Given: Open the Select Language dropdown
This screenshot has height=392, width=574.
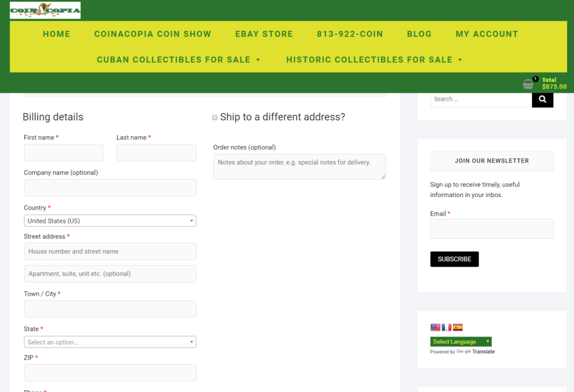Looking at the screenshot, I should pyautogui.click(x=461, y=342).
